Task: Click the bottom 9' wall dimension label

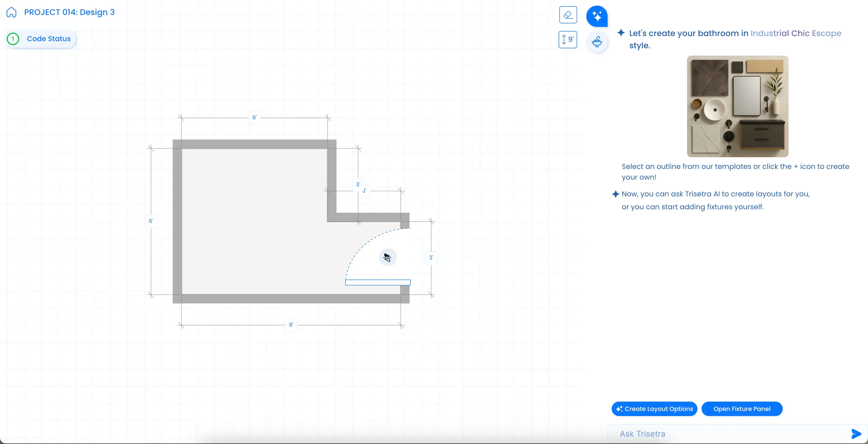Action: coord(291,325)
